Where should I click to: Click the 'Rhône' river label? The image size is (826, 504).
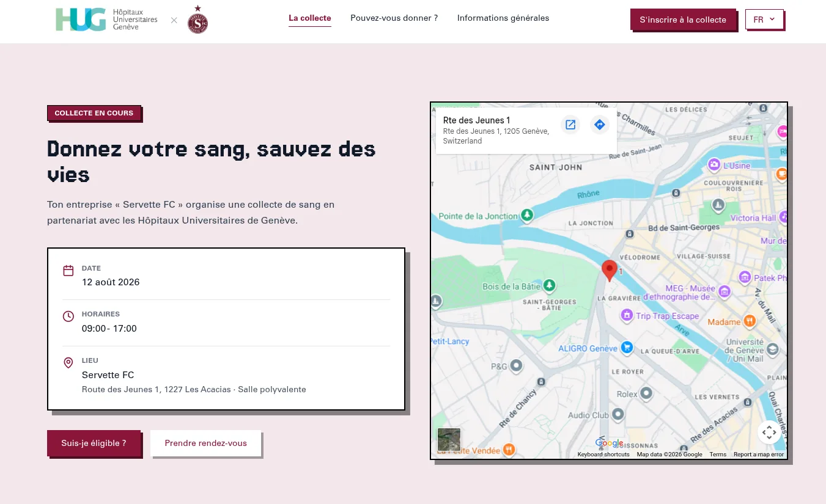(x=589, y=194)
